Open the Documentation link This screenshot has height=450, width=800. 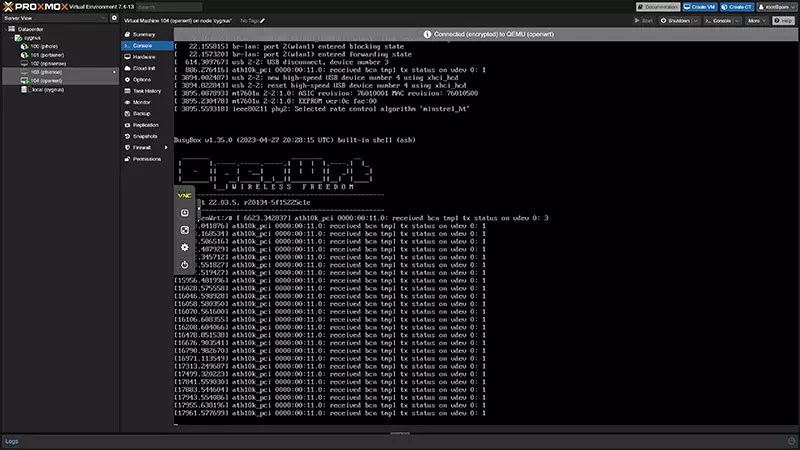coord(660,6)
